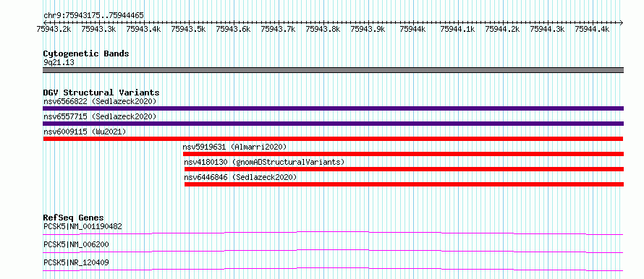The image size is (644, 279).
Task: Click the 75943.5k ruler tick label
Action: [x=189, y=29]
